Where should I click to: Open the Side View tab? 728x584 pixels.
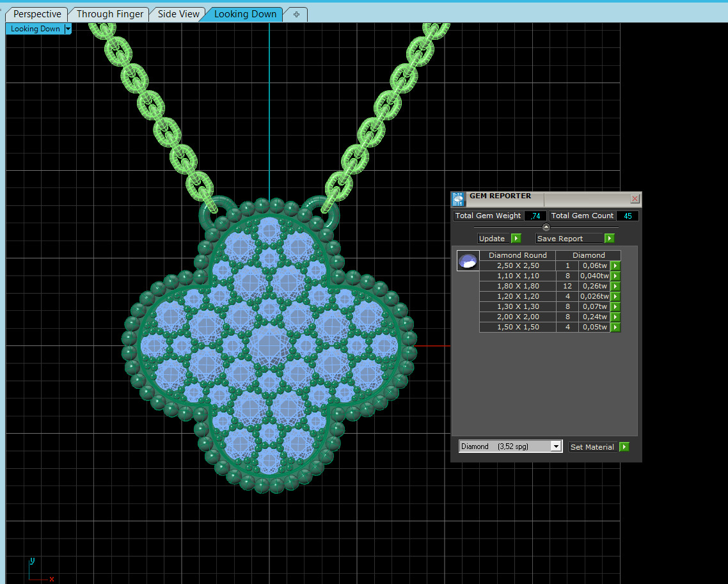coord(178,14)
